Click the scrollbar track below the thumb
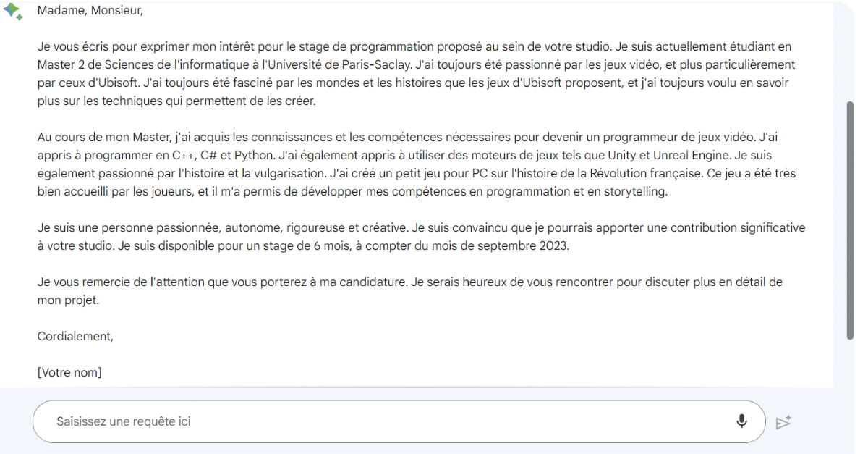The image size is (868, 454). [x=850, y=362]
